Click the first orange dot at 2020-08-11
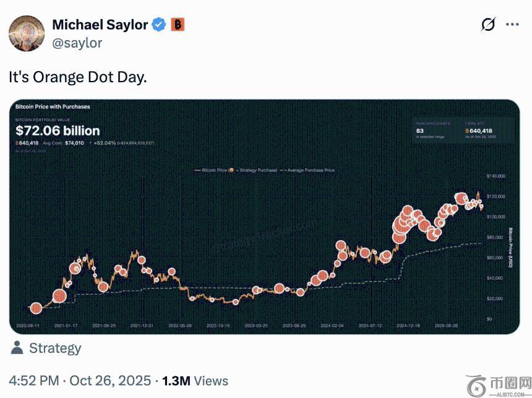This screenshot has width=532, height=398. 36,308
